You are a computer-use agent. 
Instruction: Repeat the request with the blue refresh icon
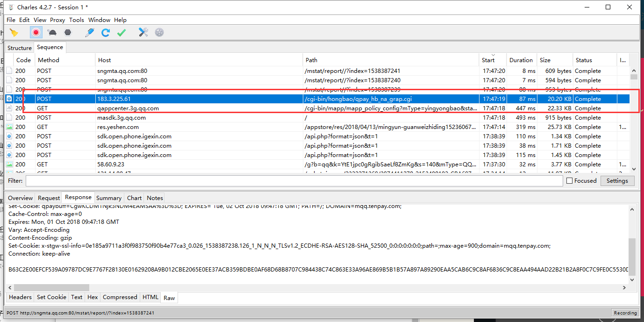point(106,32)
